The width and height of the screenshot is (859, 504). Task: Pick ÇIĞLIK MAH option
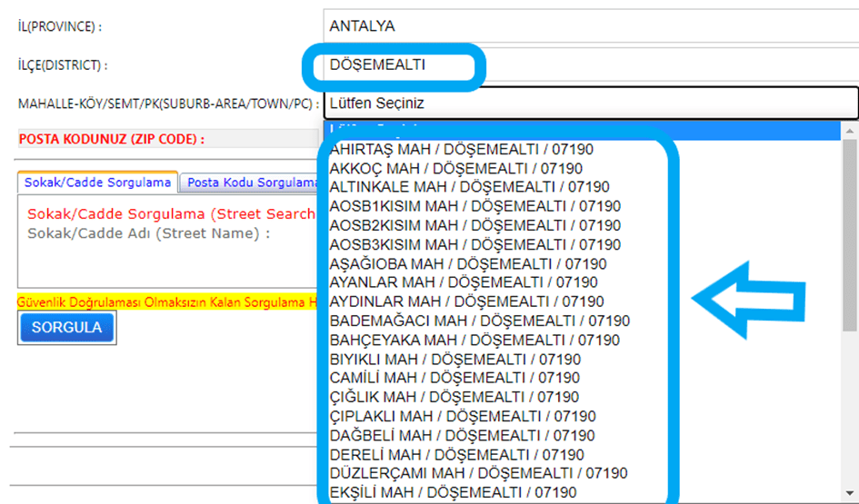click(x=454, y=397)
